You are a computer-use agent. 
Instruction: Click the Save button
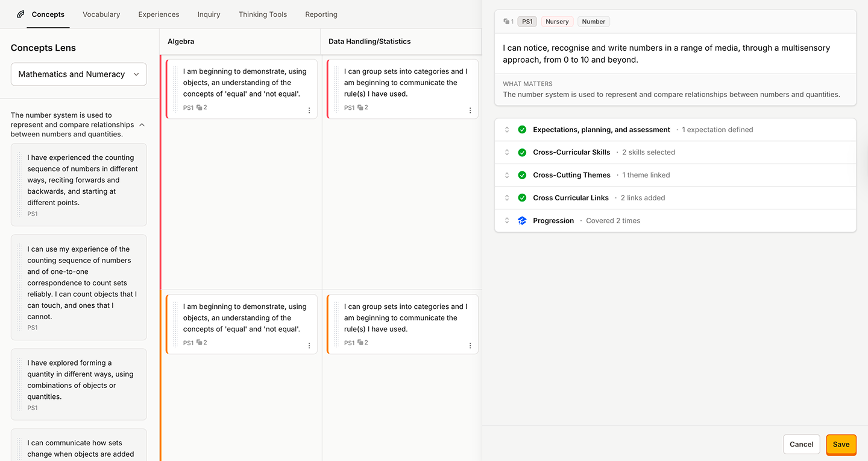tap(841, 444)
